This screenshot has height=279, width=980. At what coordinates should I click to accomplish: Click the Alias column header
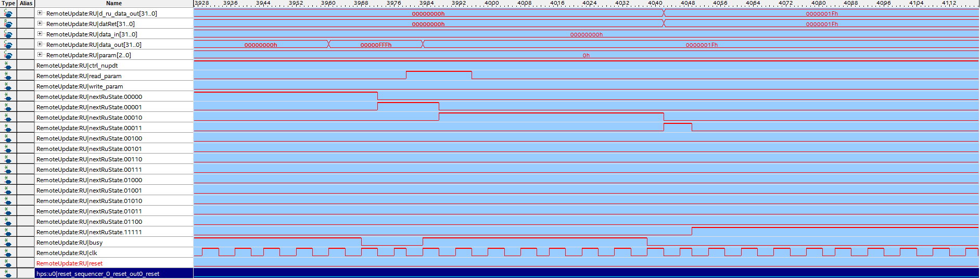click(26, 3)
